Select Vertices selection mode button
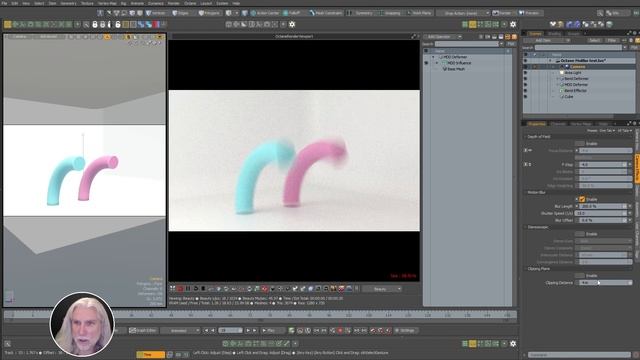This screenshot has height=360, width=640. click(156, 13)
